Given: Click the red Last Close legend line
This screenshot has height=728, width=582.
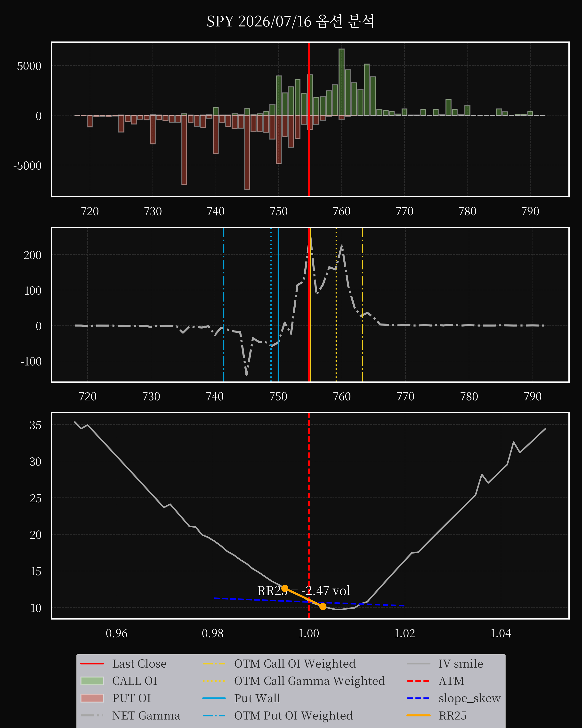Looking at the screenshot, I should tap(92, 664).
